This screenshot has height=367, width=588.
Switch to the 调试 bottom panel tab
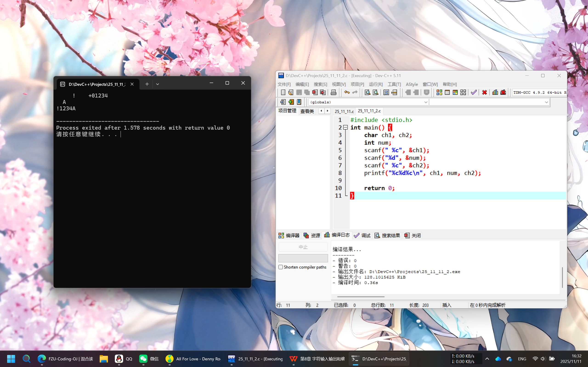point(362,235)
